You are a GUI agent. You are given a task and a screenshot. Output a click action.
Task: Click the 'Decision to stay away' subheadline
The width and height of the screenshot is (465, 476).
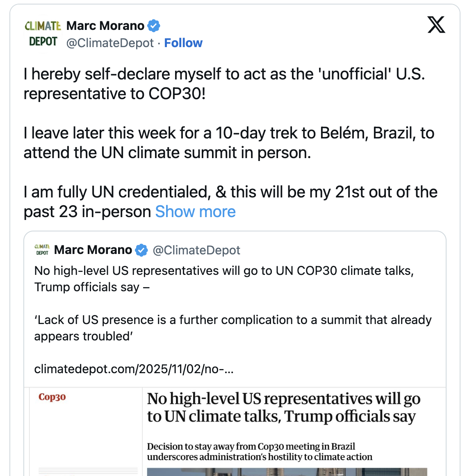pyautogui.click(x=259, y=451)
